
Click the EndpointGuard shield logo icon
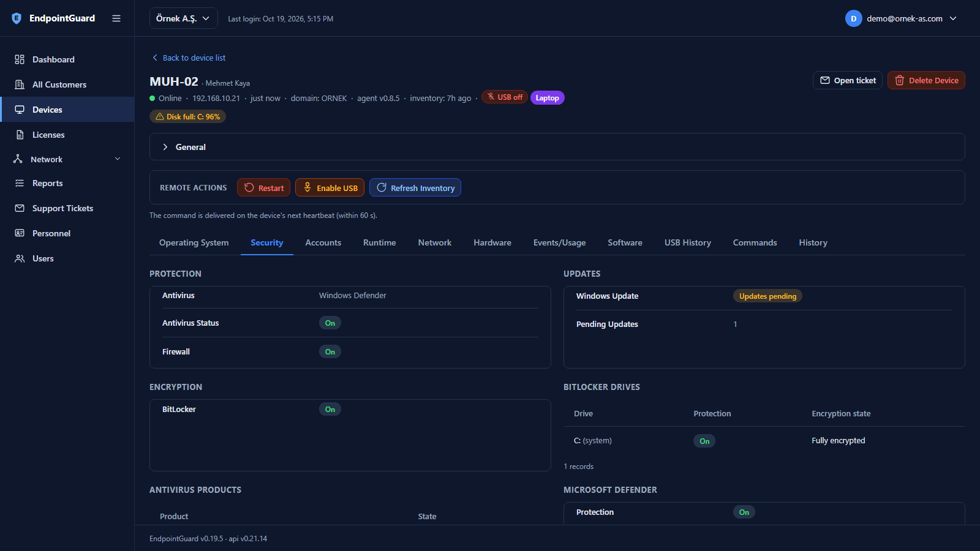(17, 18)
